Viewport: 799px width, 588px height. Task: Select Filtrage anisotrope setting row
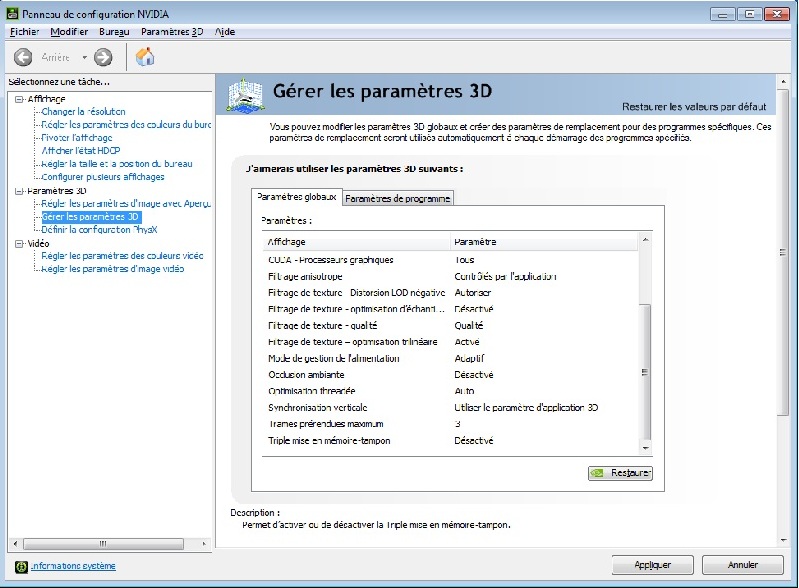(450, 276)
